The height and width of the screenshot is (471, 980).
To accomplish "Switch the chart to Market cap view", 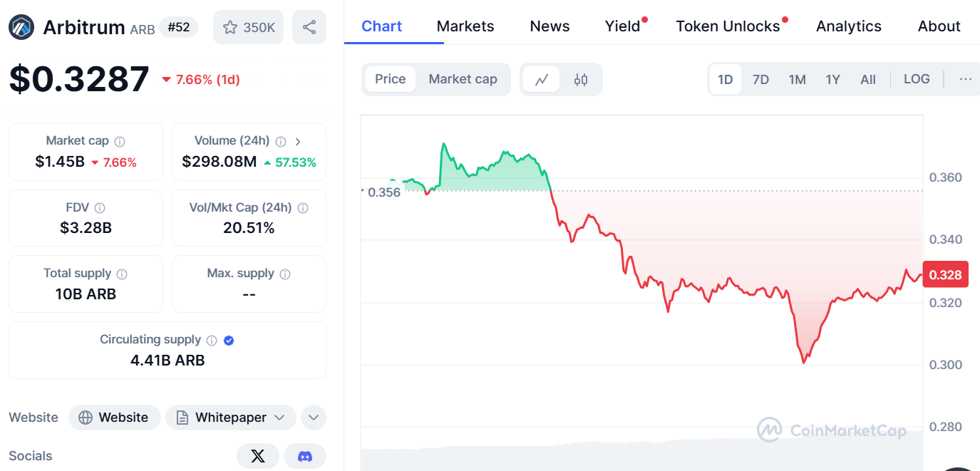I will (x=463, y=79).
